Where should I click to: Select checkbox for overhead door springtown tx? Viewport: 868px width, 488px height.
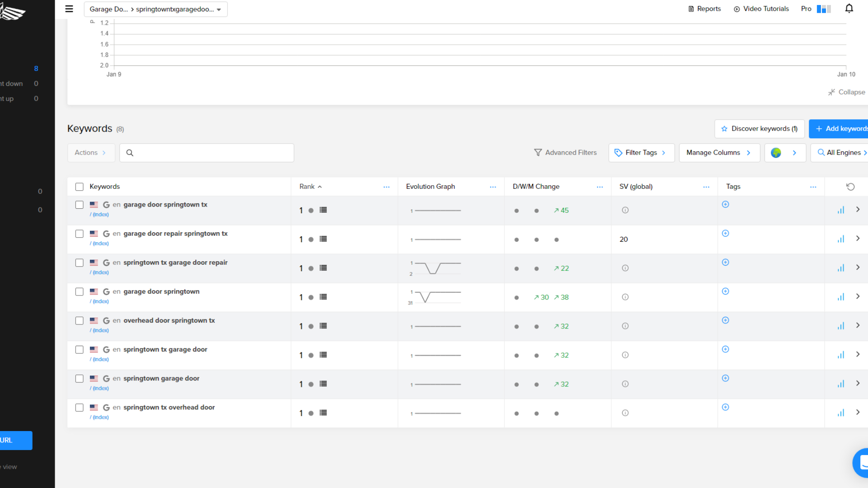pos(80,320)
